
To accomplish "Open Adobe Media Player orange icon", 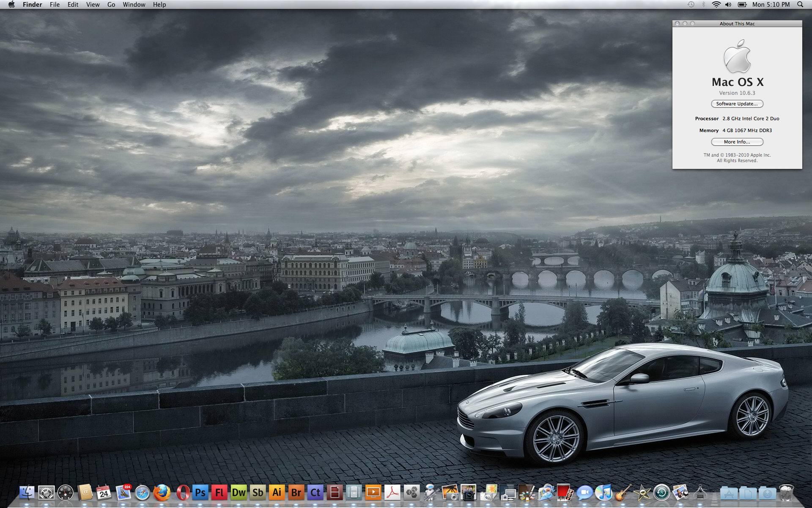I will pyautogui.click(x=373, y=493).
